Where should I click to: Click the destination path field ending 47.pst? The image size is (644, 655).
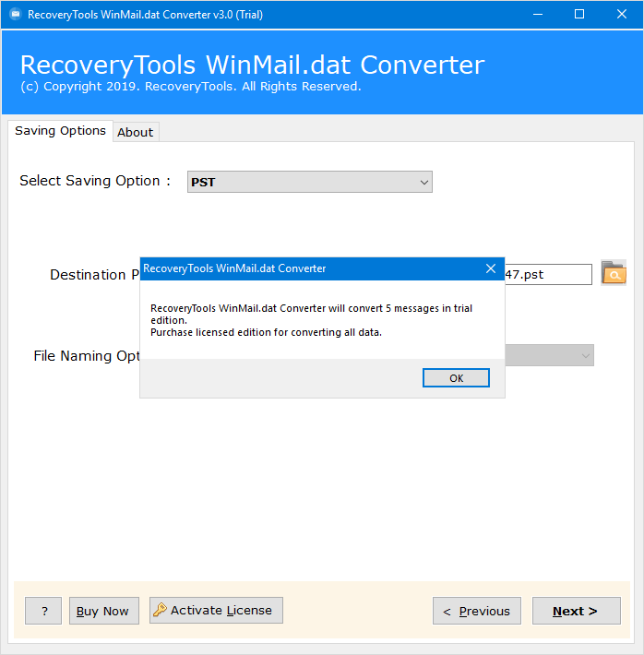[548, 274]
